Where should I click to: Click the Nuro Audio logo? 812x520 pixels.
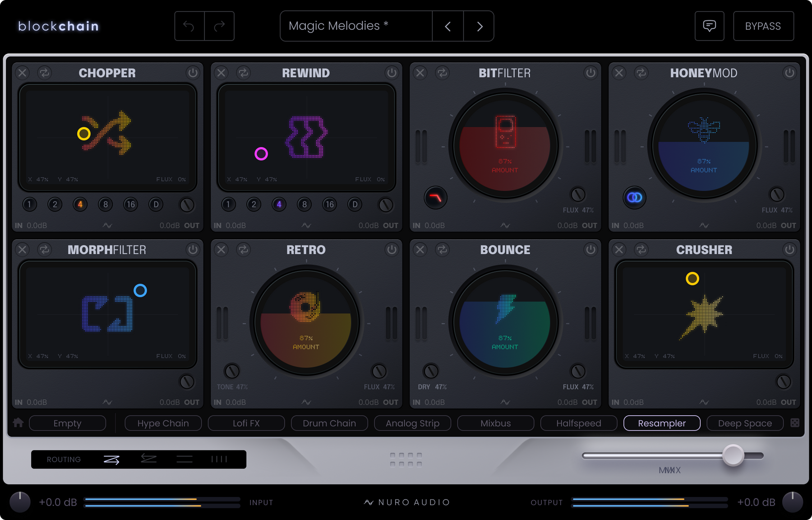click(407, 502)
